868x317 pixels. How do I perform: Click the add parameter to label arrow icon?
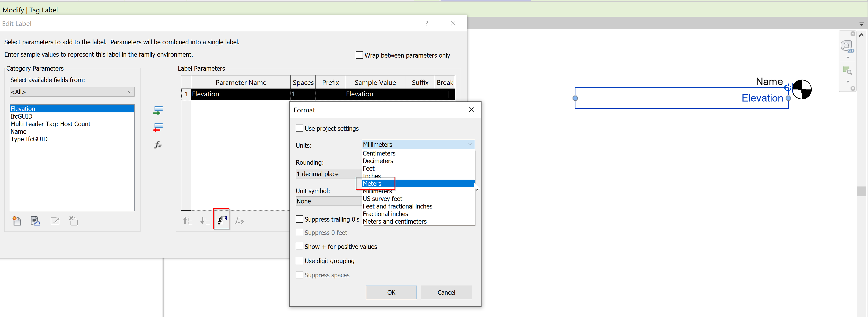coord(158,110)
